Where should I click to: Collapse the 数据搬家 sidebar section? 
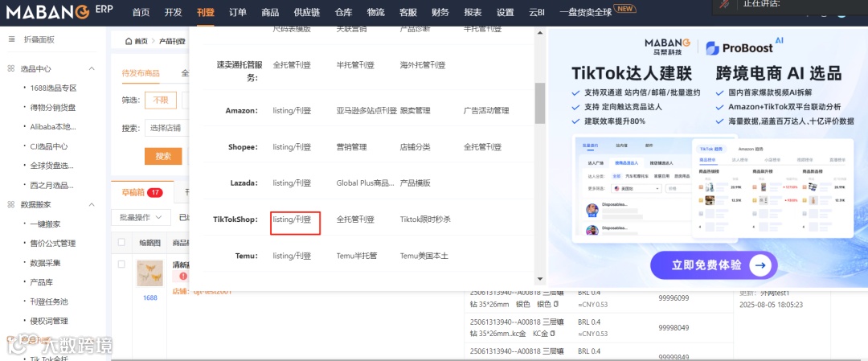92,204
